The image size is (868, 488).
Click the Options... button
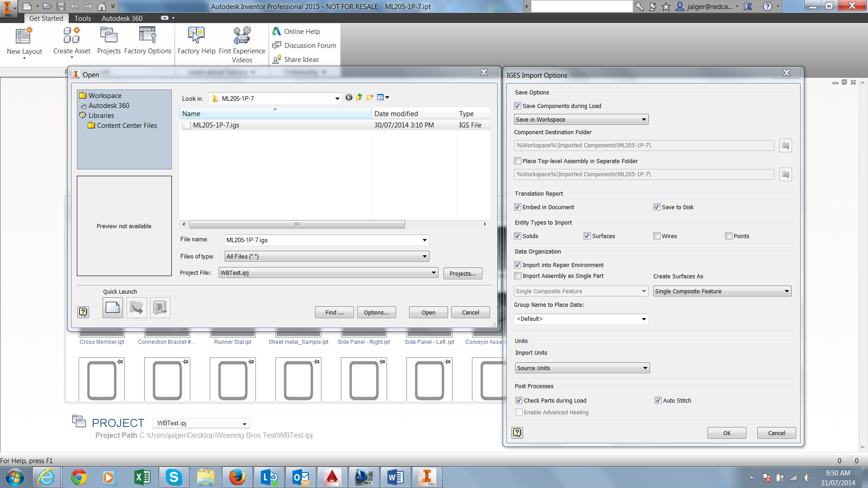[x=377, y=313]
